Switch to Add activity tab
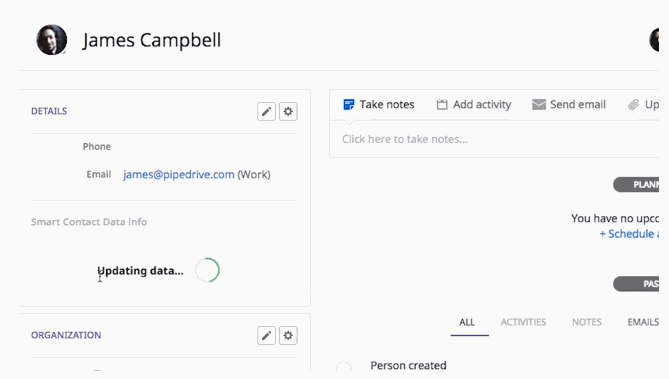Image resolution: width=669 pixels, height=379 pixels. coord(474,105)
